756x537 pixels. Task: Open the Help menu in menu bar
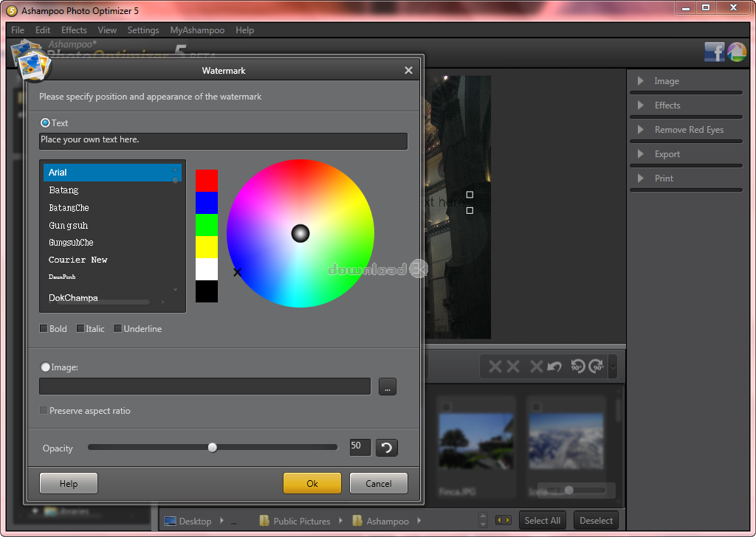244,30
